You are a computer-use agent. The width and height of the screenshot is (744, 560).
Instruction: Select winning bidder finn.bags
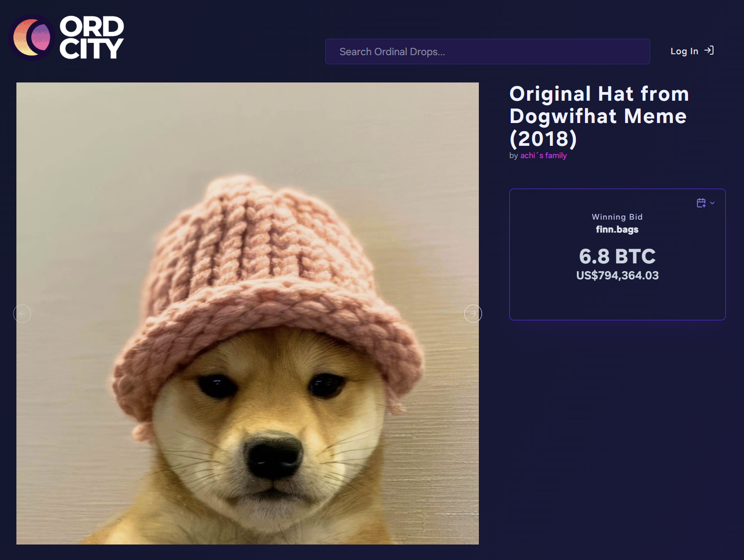click(x=617, y=230)
